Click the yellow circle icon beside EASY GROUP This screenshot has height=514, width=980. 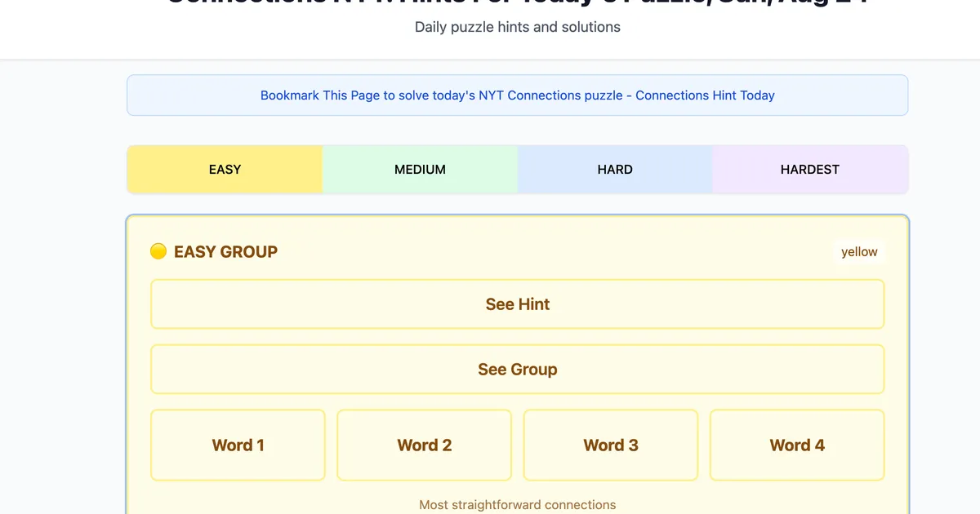(x=158, y=251)
